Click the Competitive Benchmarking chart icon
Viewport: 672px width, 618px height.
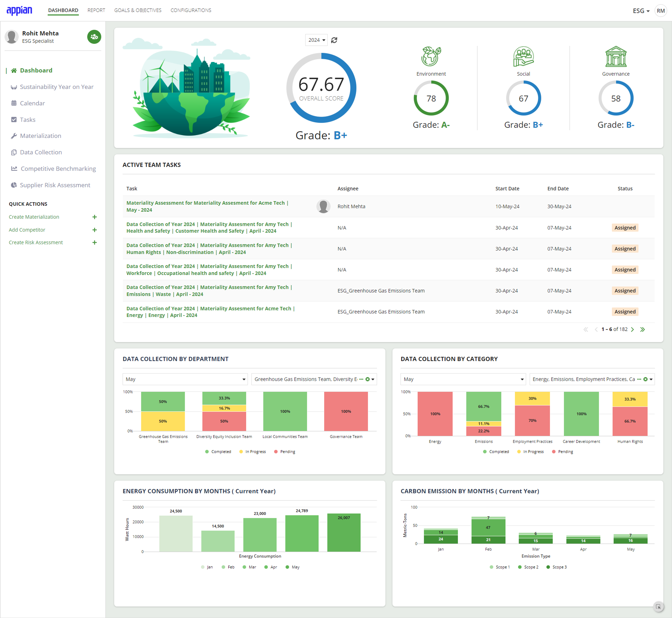pos(14,169)
